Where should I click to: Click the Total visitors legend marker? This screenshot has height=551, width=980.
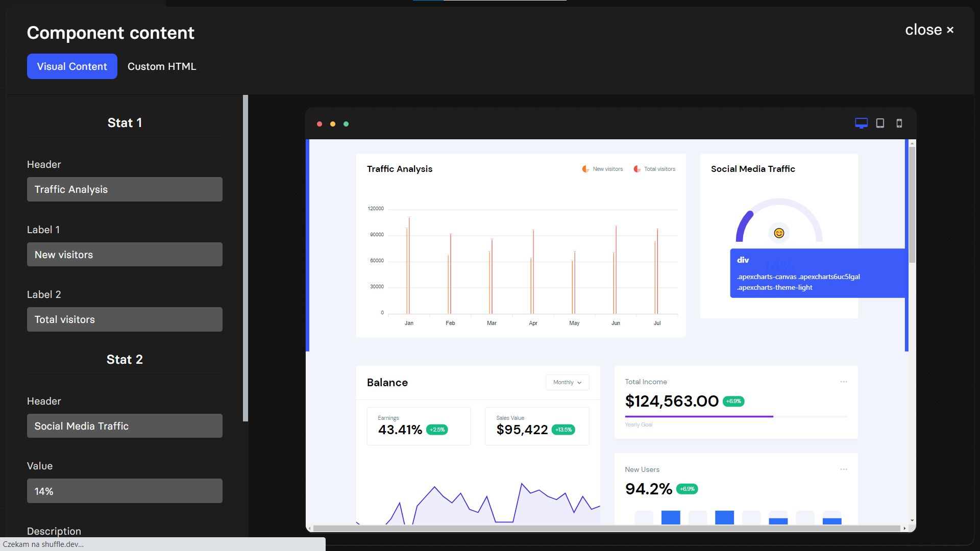click(637, 169)
